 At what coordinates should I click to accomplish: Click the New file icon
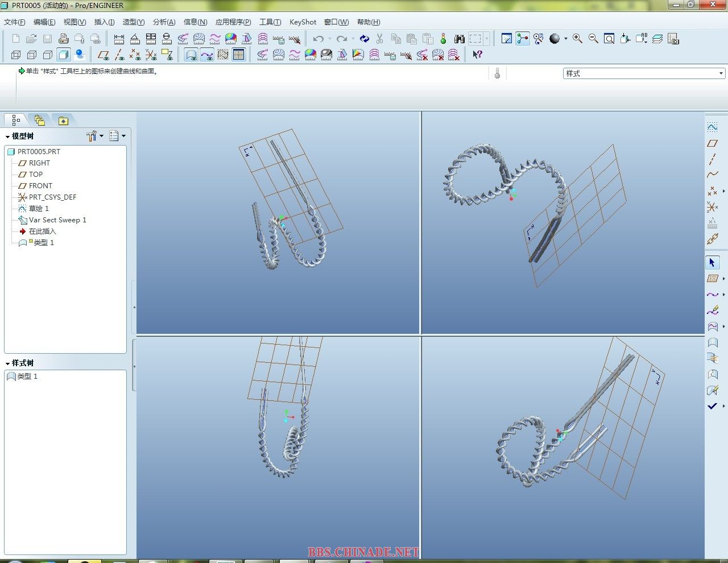point(15,39)
